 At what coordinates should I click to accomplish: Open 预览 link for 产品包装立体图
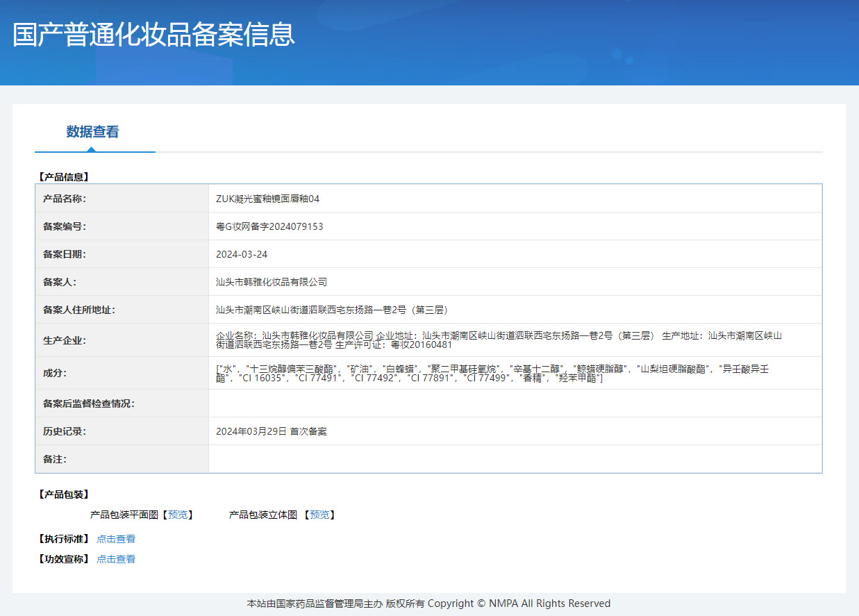(319, 515)
